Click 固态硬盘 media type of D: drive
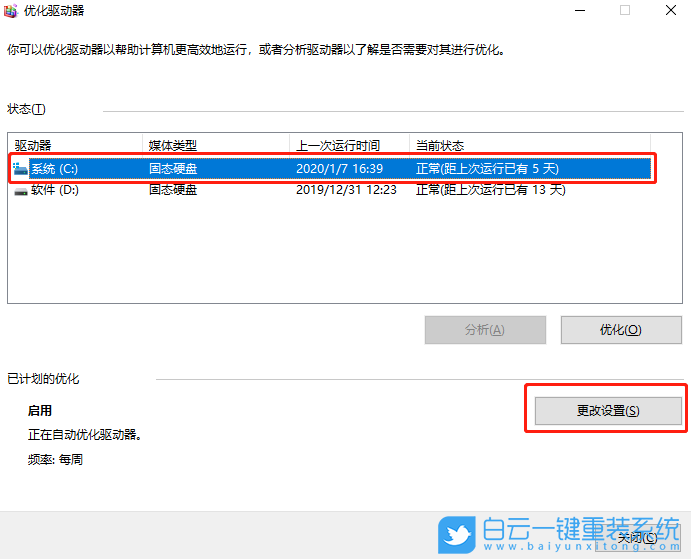The height and width of the screenshot is (559, 691). coord(173,190)
